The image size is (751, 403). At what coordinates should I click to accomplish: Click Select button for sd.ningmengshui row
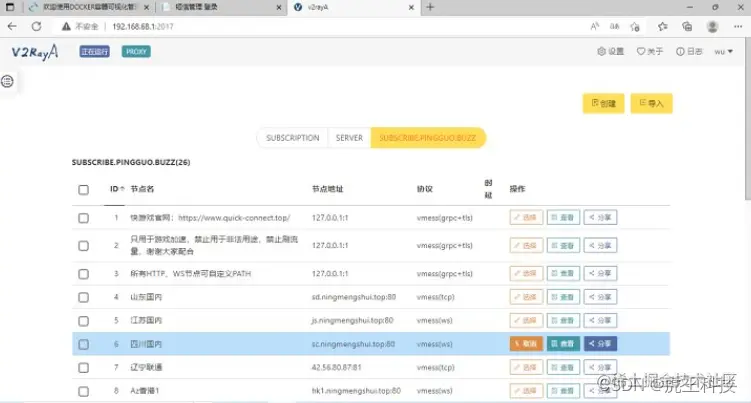526,297
